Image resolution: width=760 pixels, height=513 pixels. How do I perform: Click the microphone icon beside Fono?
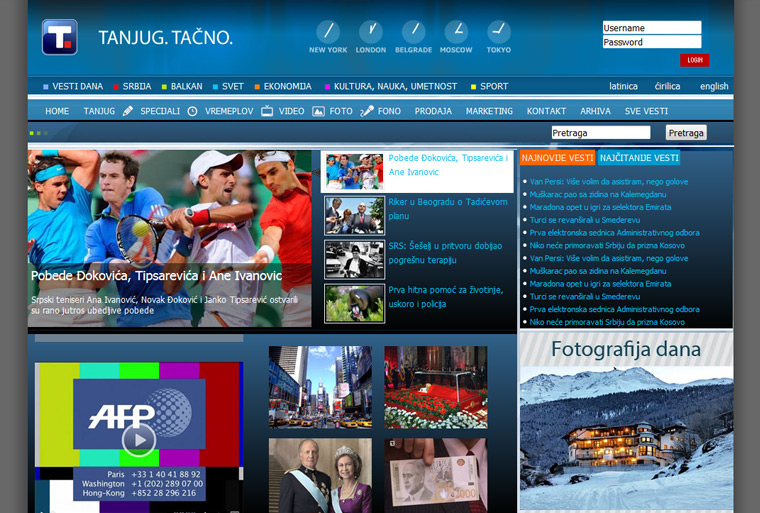[367, 111]
